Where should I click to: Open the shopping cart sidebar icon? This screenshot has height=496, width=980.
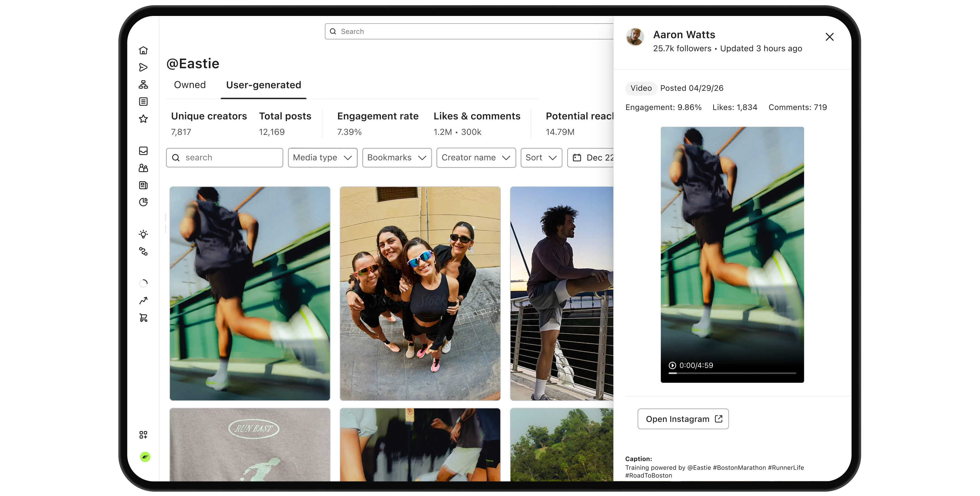tap(143, 318)
